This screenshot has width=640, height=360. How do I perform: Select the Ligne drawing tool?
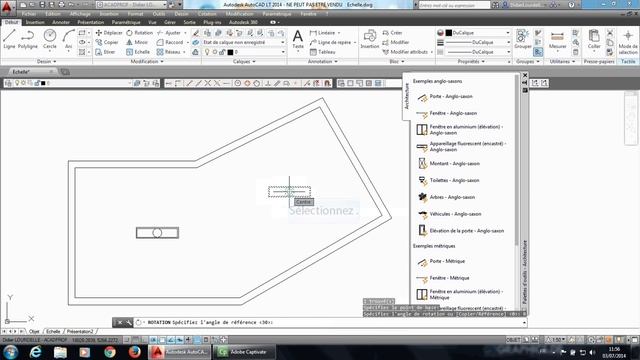pos(9,39)
